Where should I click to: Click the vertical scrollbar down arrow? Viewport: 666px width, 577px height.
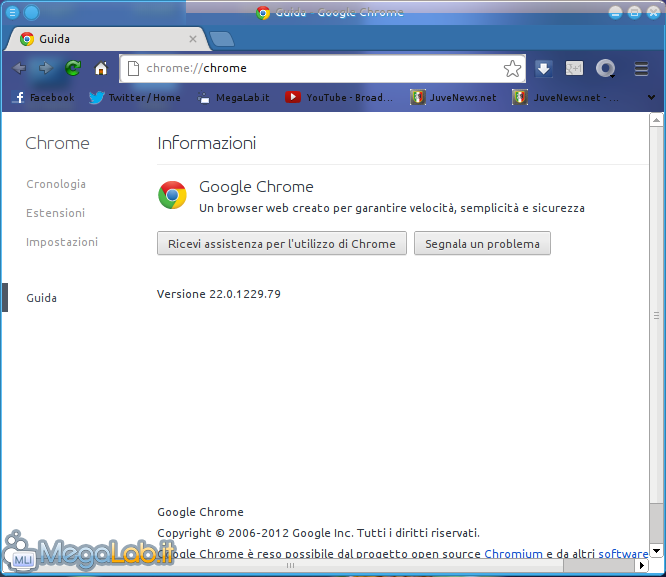click(x=656, y=551)
